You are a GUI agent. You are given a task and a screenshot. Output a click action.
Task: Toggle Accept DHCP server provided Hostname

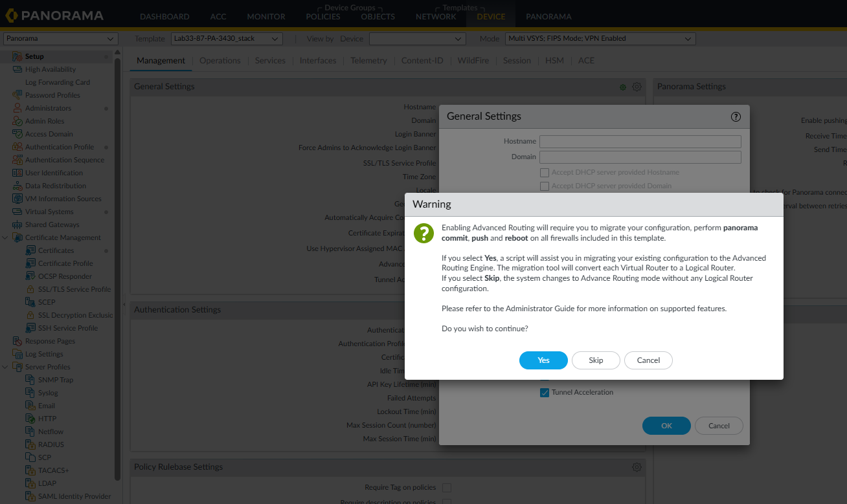click(x=545, y=173)
